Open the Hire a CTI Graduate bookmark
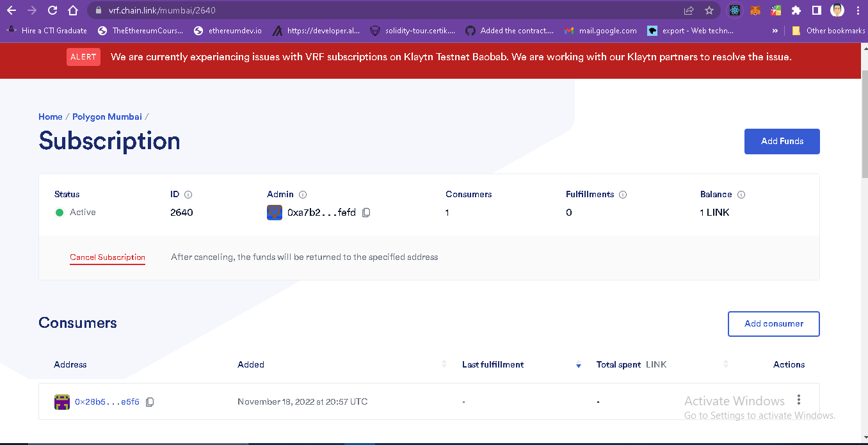 click(47, 30)
